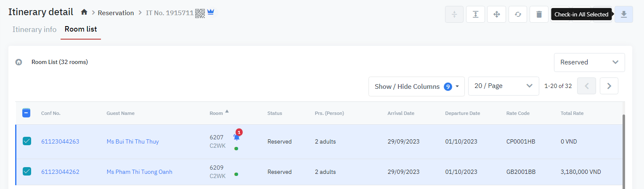Expand the Show / Hide Columns dropdown
The height and width of the screenshot is (189, 644).
[416, 86]
